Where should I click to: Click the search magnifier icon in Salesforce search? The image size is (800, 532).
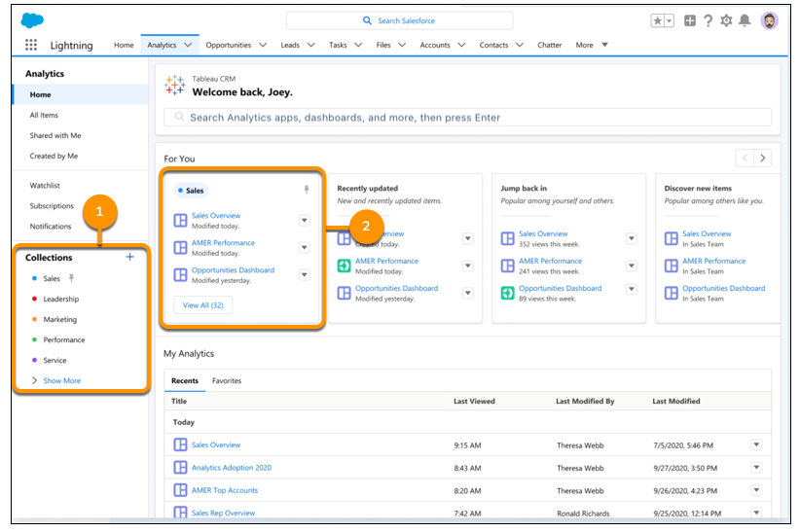click(367, 20)
